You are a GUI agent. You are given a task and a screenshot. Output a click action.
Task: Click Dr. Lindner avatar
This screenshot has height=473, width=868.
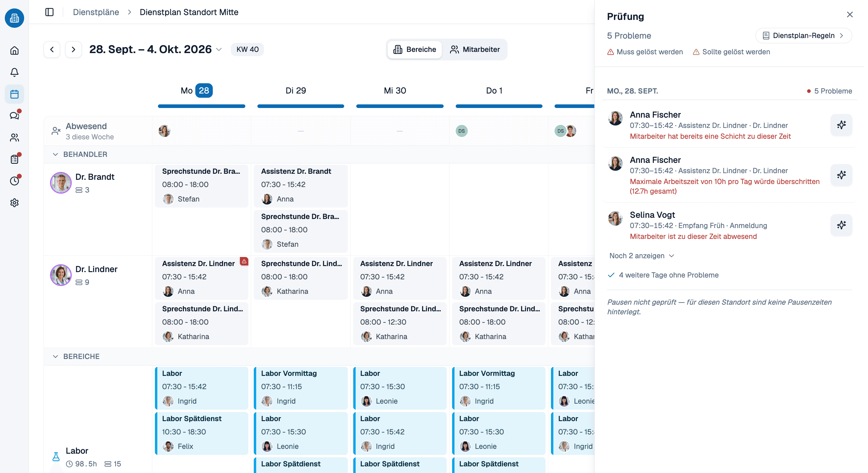pos(61,275)
